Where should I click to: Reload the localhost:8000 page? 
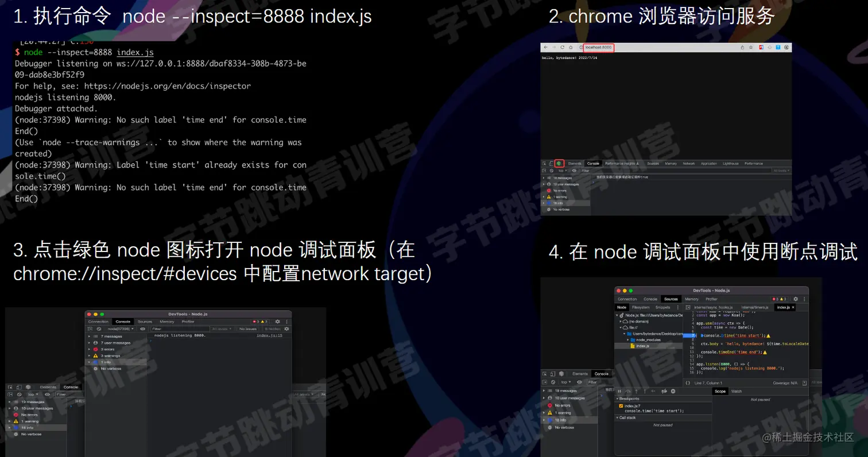click(x=563, y=47)
